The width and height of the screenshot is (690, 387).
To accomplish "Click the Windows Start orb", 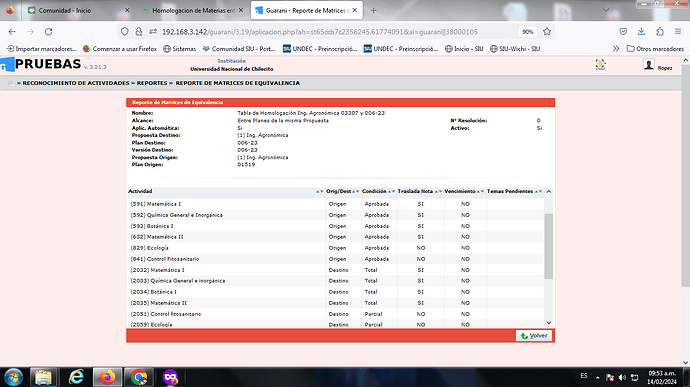I will pyautogui.click(x=14, y=377).
